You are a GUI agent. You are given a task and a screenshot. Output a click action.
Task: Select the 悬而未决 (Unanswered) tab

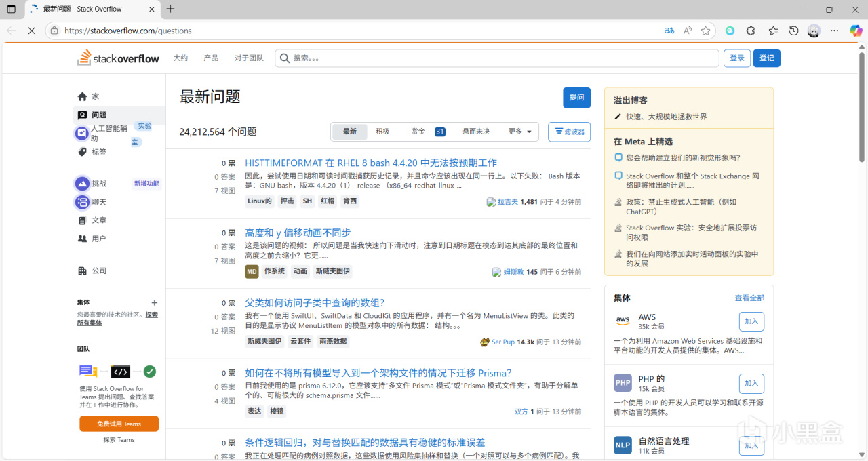476,132
